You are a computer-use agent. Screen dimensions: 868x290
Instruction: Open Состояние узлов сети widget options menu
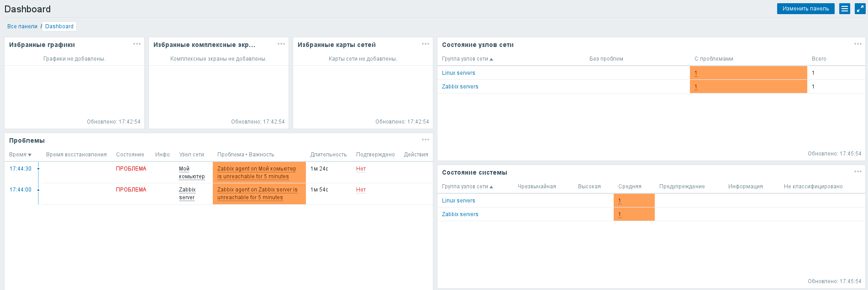pos(857,44)
